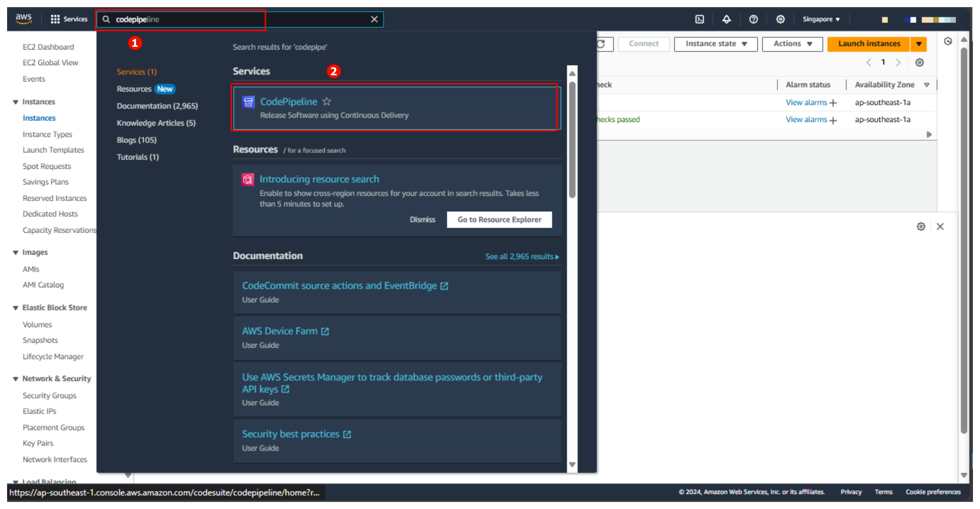Clear the search box with the X icon
Image resolution: width=980 pixels, height=509 pixels.
[374, 19]
